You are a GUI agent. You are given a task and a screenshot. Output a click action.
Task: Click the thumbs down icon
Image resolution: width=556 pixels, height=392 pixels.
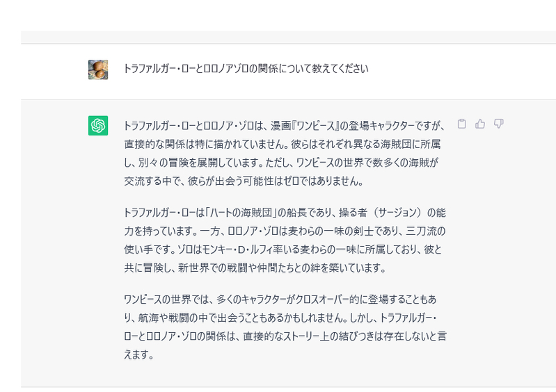pyautogui.click(x=498, y=124)
